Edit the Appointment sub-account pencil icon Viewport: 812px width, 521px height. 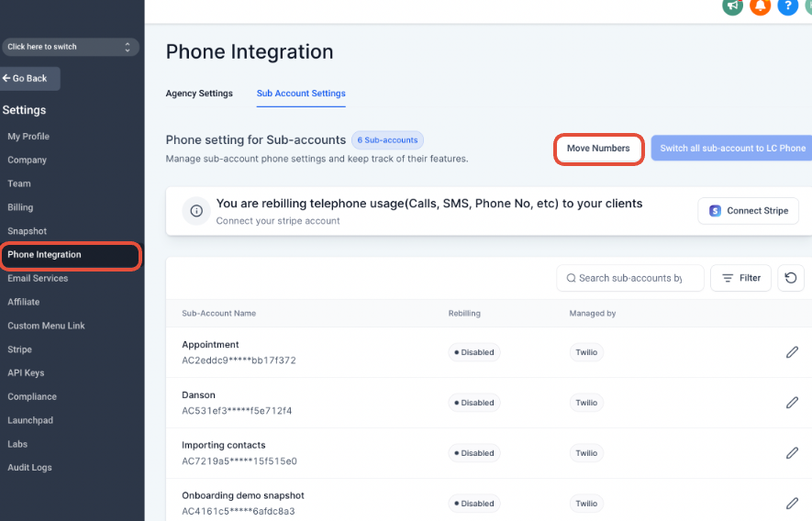(x=792, y=352)
